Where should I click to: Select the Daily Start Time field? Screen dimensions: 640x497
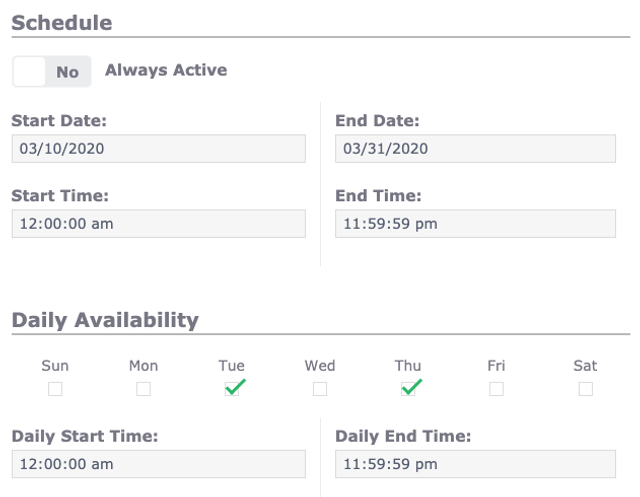tap(158, 464)
